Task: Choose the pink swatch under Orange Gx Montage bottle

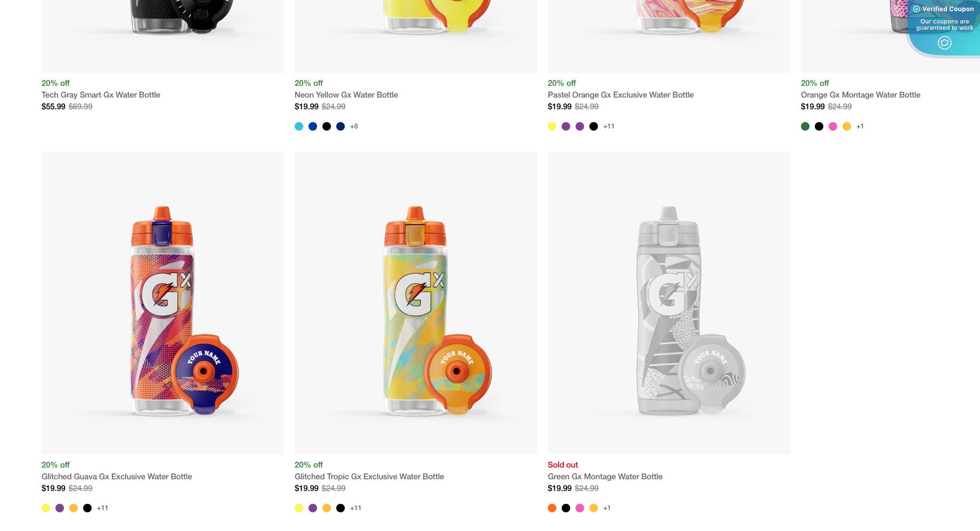Action: click(833, 126)
